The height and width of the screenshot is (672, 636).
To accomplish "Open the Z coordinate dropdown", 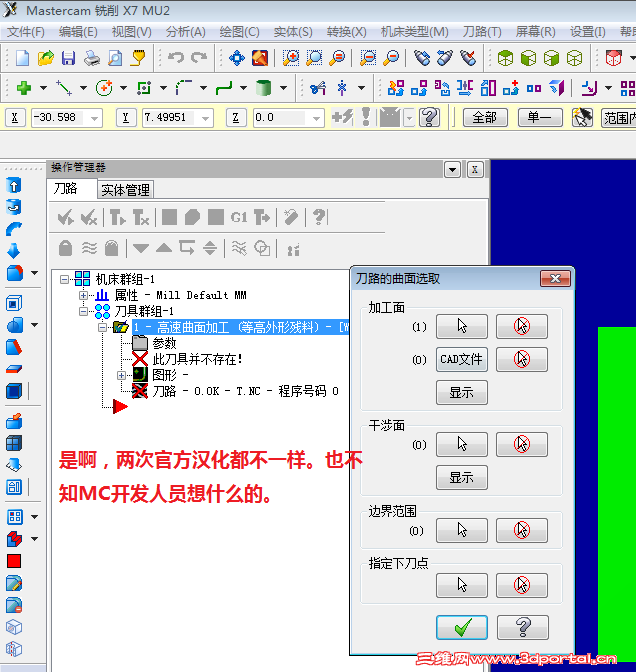I will pos(317,118).
